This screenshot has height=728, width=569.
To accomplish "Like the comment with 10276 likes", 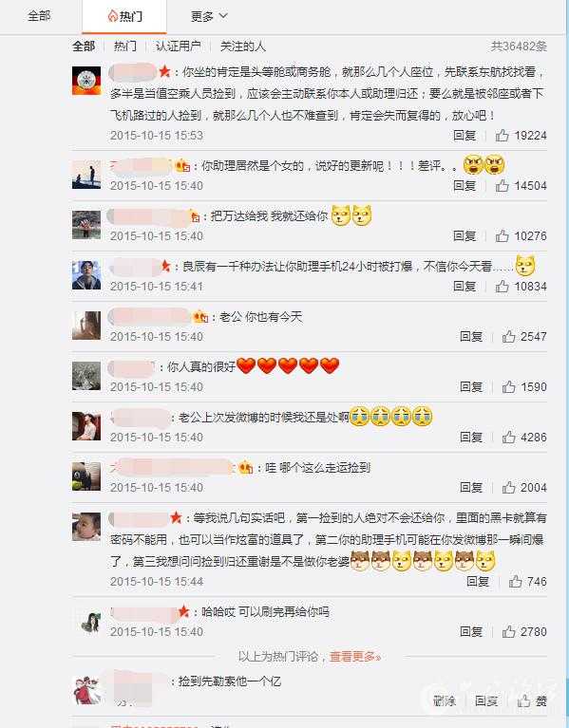I will 502,235.
